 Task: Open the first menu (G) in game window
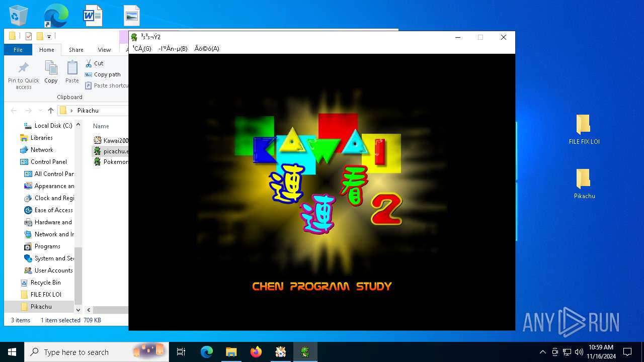coord(141,49)
